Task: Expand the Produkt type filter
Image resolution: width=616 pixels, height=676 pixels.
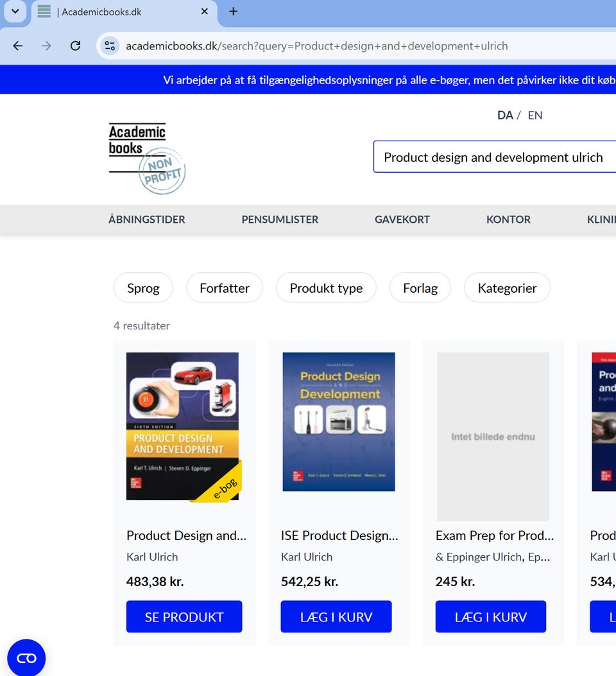Action: [326, 288]
